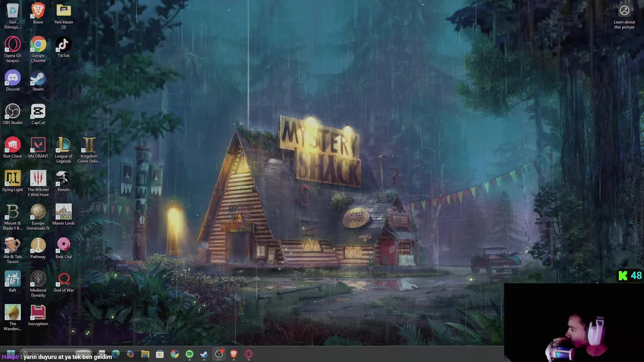Open the Google Chrome desktop shortcut
Viewport: 644px width, 362px height.
tap(38, 49)
